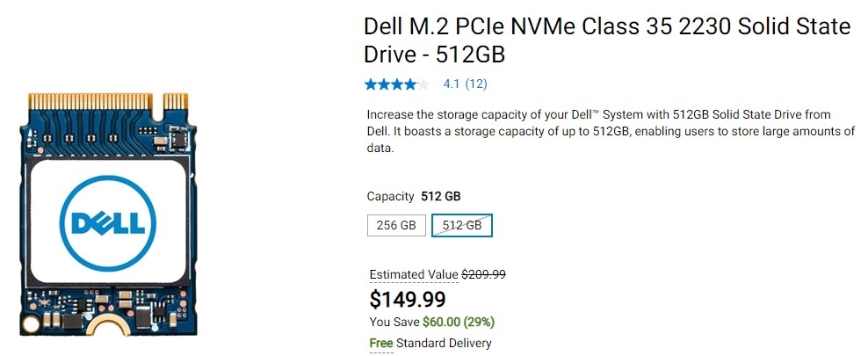Click the green $60.00 (29%) savings text
The image size is (868, 356).
click(459, 323)
